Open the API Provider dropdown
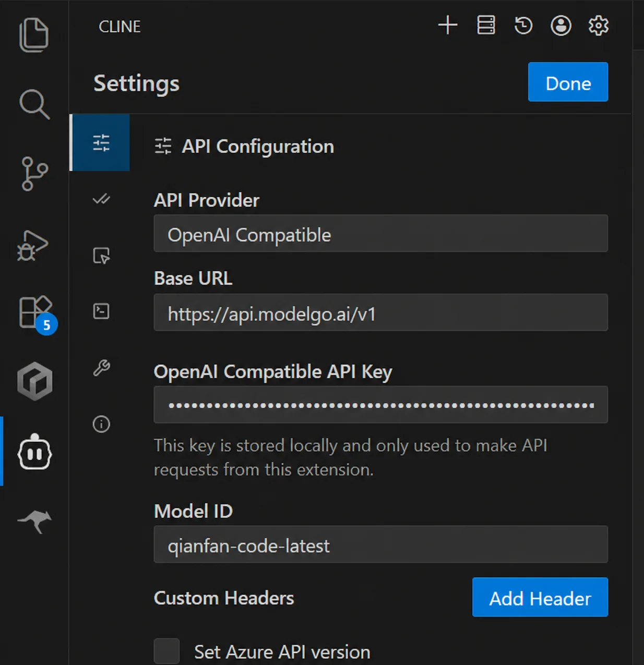The image size is (644, 665). [381, 234]
